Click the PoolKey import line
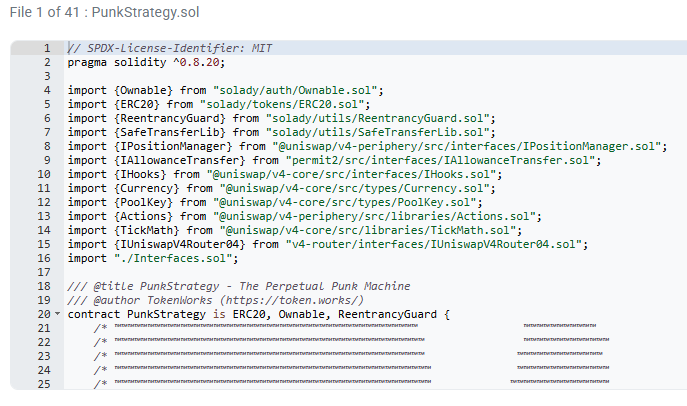Screen dimensions: 687x406 coord(275,202)
